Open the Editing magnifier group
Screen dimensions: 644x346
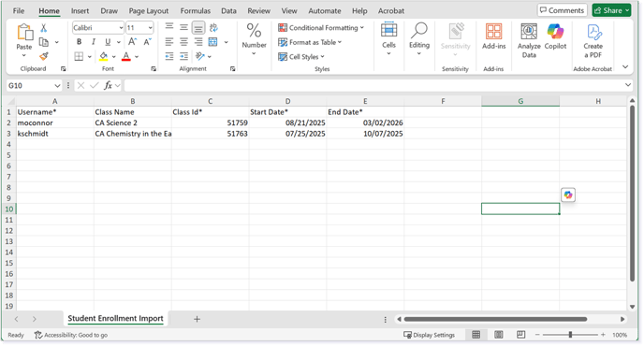(x=419, y=39)
